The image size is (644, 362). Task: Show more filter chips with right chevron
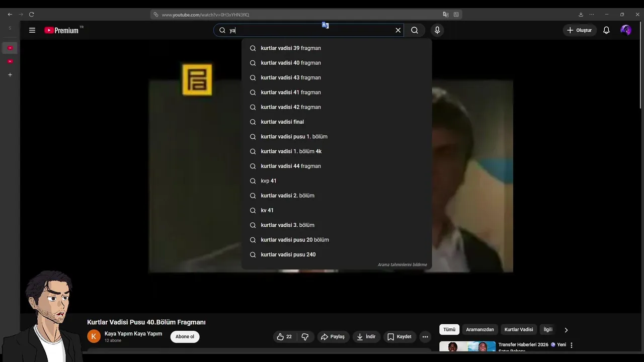566,330
